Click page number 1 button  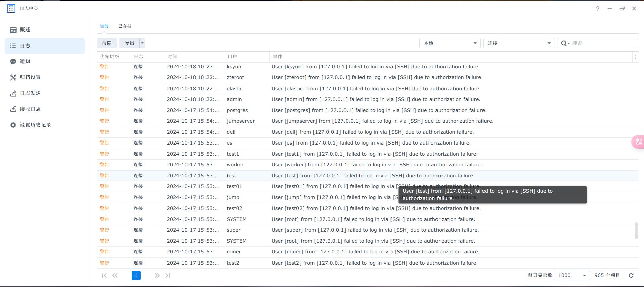point(136,275)
